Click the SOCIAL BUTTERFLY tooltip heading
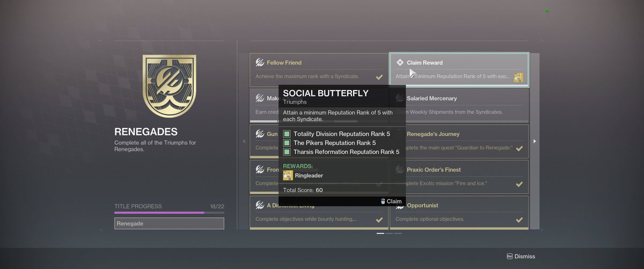Image resolution: width=644 pixels, height=269 pixels. pos(326,93)
